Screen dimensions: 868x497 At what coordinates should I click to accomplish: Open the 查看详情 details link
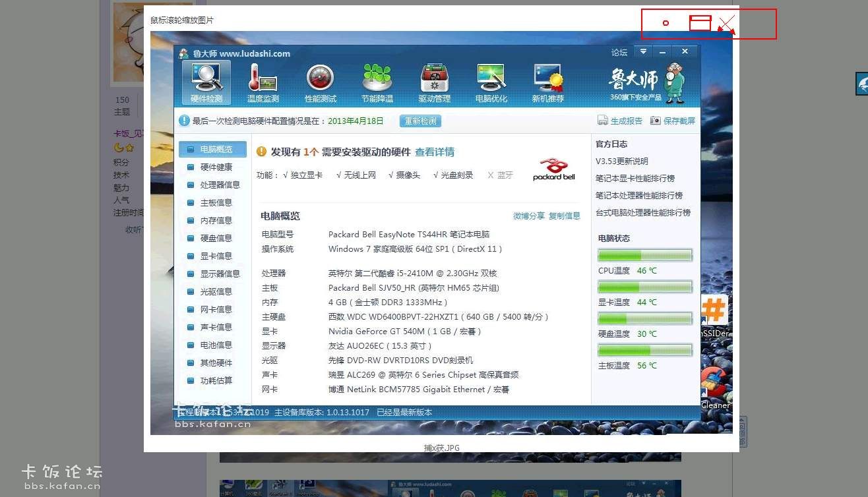click(435, 152)
